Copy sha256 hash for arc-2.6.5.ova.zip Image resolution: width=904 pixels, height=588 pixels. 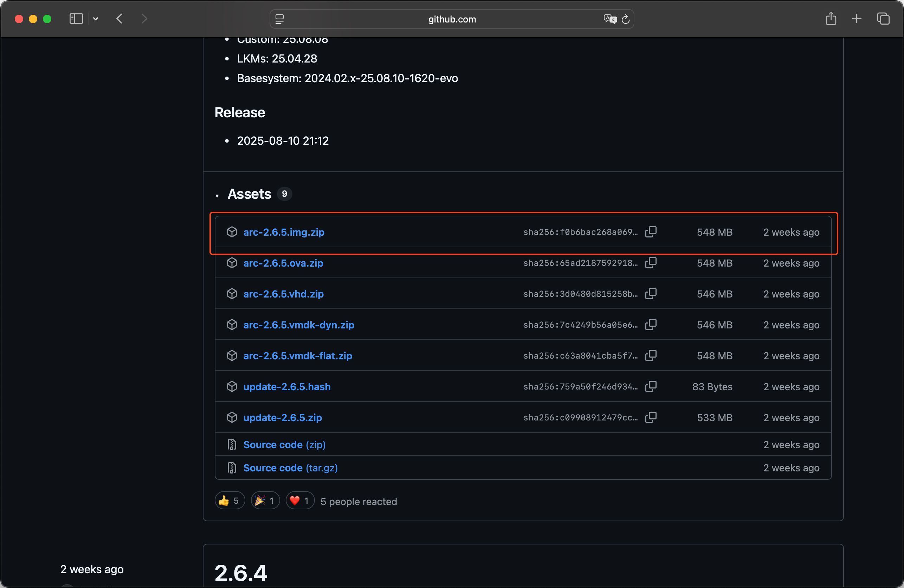point(651,263)
